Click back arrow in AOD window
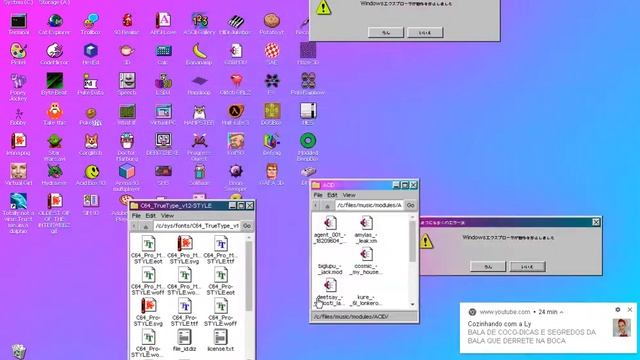640x360 pixels. [316, 206]
